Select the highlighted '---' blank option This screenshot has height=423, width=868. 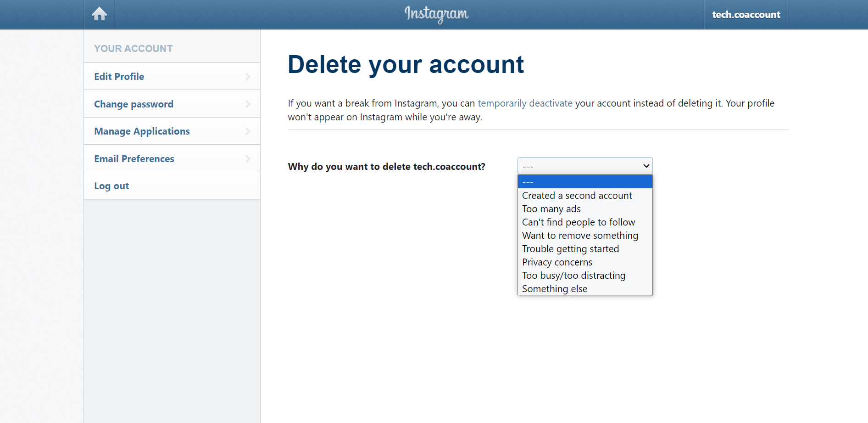(585, 182)
